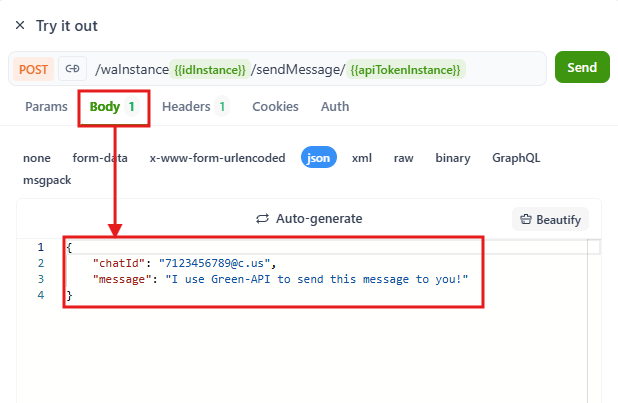Select GraphQL body type

[x=516, y=158]
